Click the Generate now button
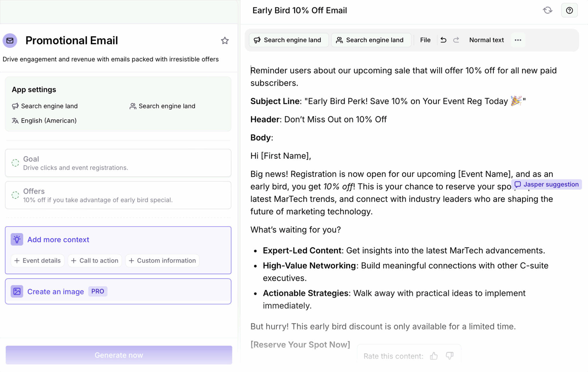Image resolution: width=588 pixels, height=372 pixels. coord(119,355)
